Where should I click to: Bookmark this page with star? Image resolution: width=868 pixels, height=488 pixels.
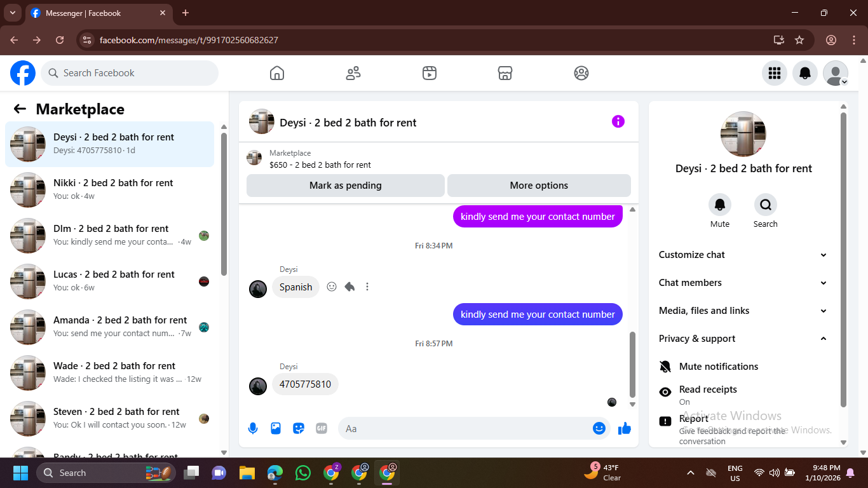799,40
